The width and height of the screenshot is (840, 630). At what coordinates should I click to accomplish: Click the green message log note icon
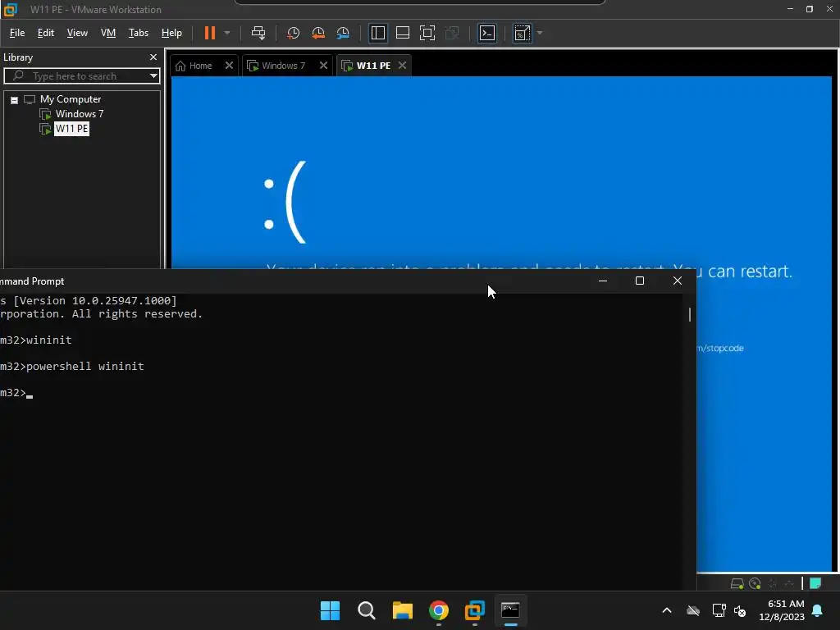coord(815,583)
